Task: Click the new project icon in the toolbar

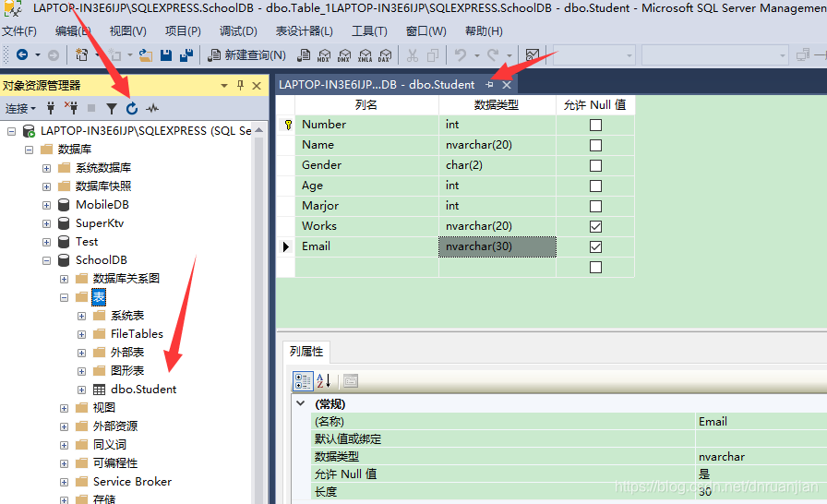Action: click(x=82, y=54)
